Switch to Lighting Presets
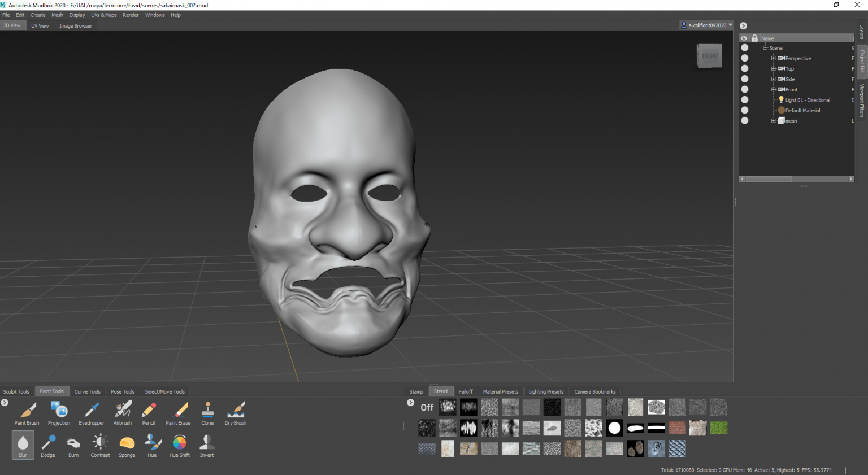Viewport: 868px width, 475px height. 545,391
